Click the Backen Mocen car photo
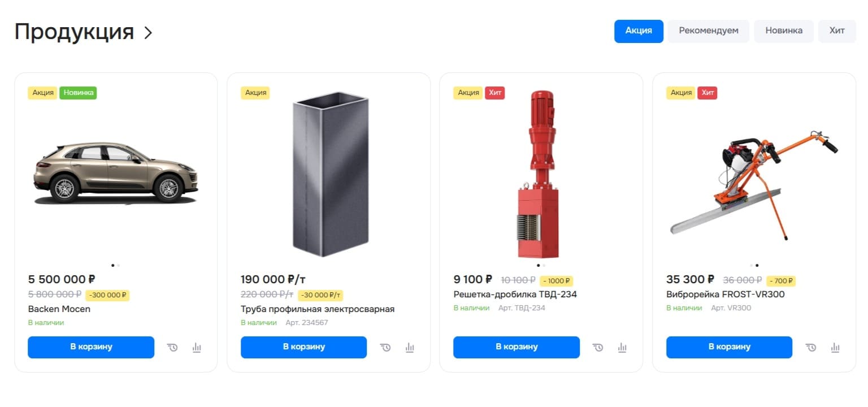This screenshot has width=868, height=407. (116, 172)
